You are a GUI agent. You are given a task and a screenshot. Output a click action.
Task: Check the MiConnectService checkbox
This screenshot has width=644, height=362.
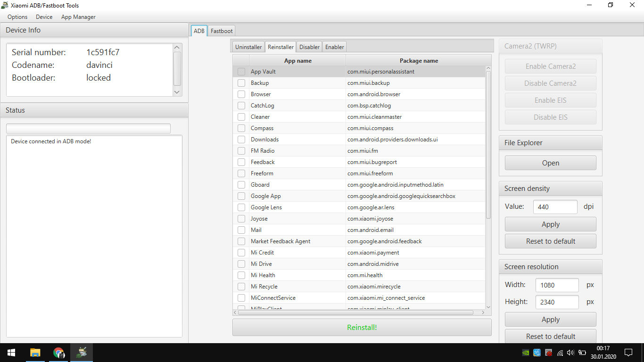pyautogui.click(x=241, y=298)
